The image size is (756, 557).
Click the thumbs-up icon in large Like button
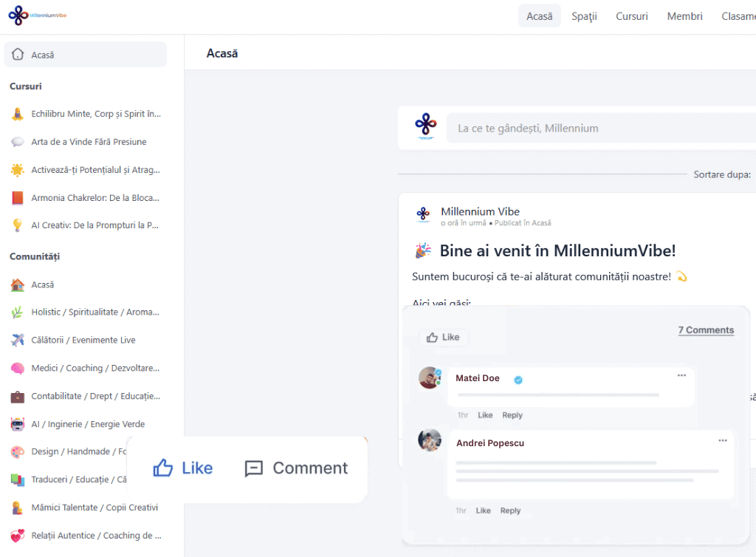pos(162,468)
